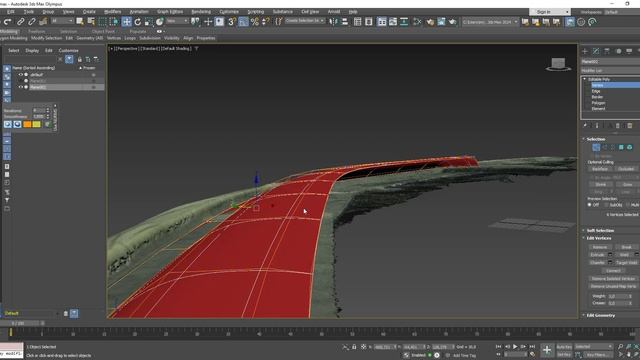Open the Scene Explorer toolbar icon

358,22
